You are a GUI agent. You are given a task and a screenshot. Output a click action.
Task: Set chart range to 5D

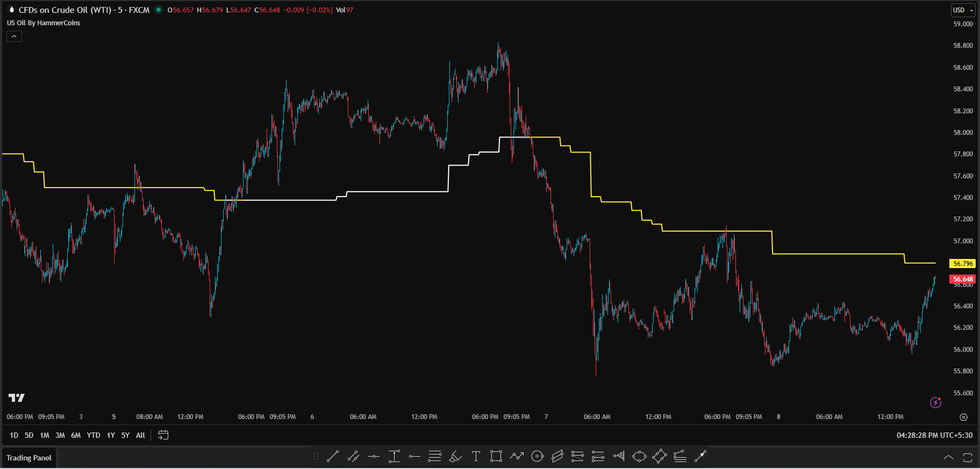pyautogui.click(x=29, y=435)
